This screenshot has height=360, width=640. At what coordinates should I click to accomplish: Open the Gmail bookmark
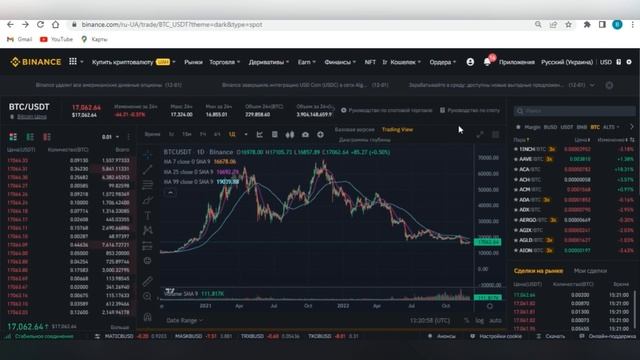coord(20,39)
